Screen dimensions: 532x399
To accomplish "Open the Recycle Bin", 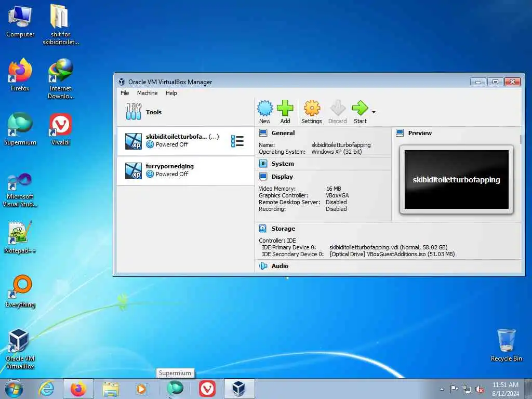I will click(x=506, y=345).
